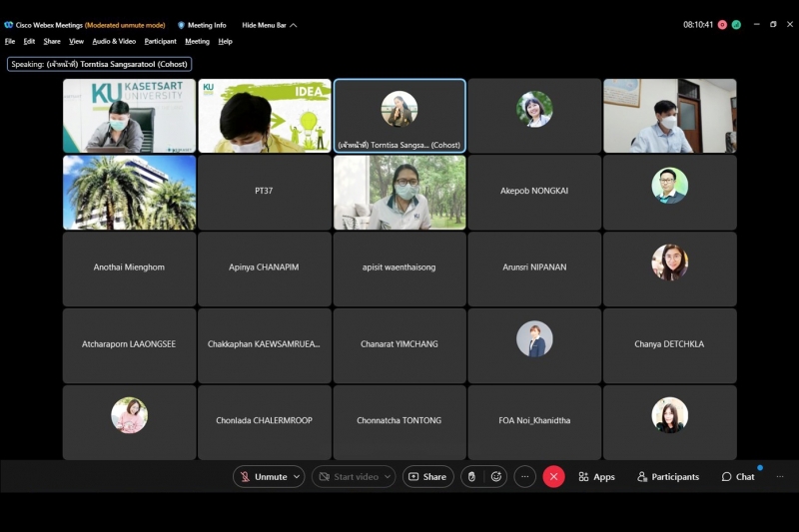The width and height of the screenshot is (799, 532).
Task: Open the reactions smiley icon
Action: click(496, 477)
